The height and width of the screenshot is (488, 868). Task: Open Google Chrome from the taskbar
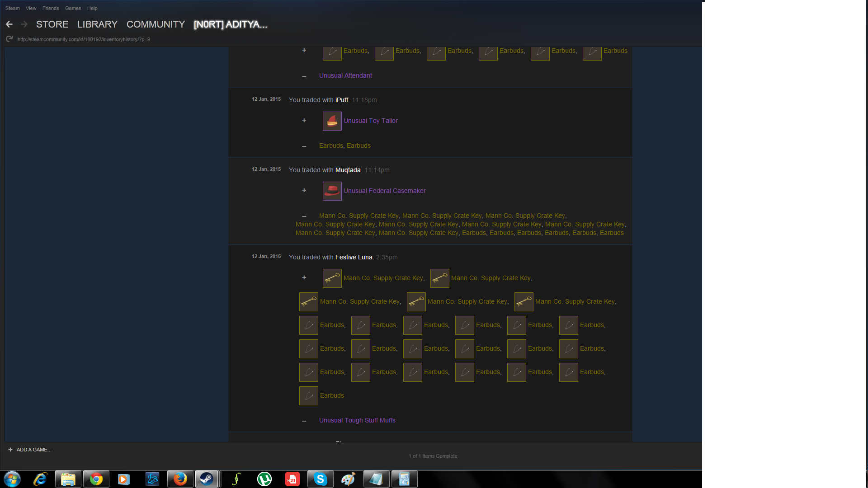[x=96, y=479]
